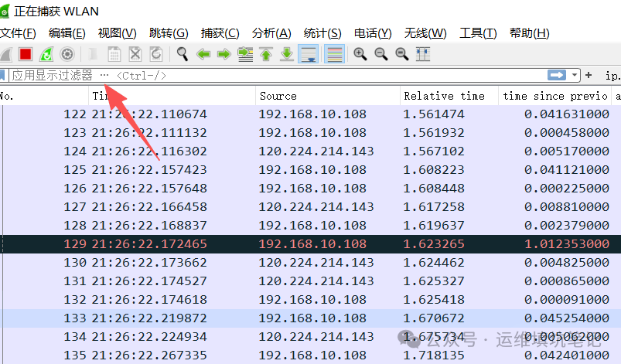Toggle auto-scroll during live capture
The image size is (621, 364).
point(308,54)
